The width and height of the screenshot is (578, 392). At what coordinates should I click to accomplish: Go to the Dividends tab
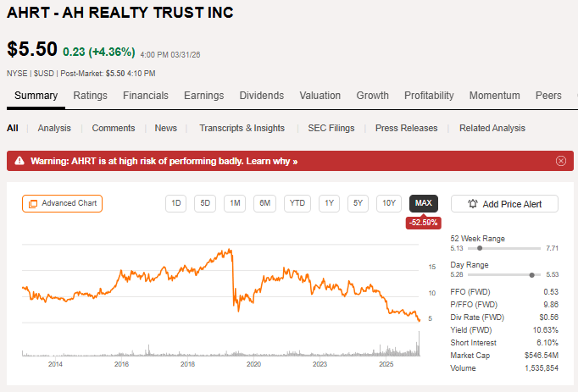click(x=262, y=96)
